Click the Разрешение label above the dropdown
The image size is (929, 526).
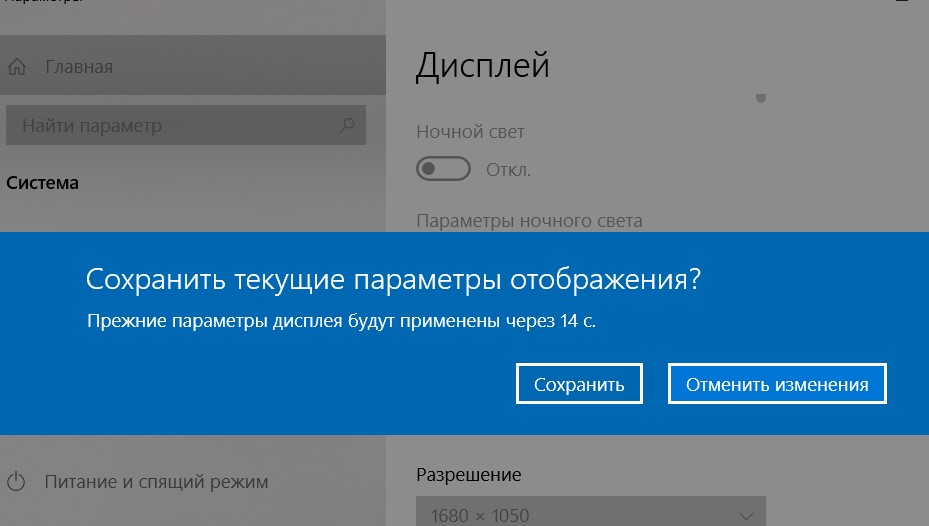469,474
